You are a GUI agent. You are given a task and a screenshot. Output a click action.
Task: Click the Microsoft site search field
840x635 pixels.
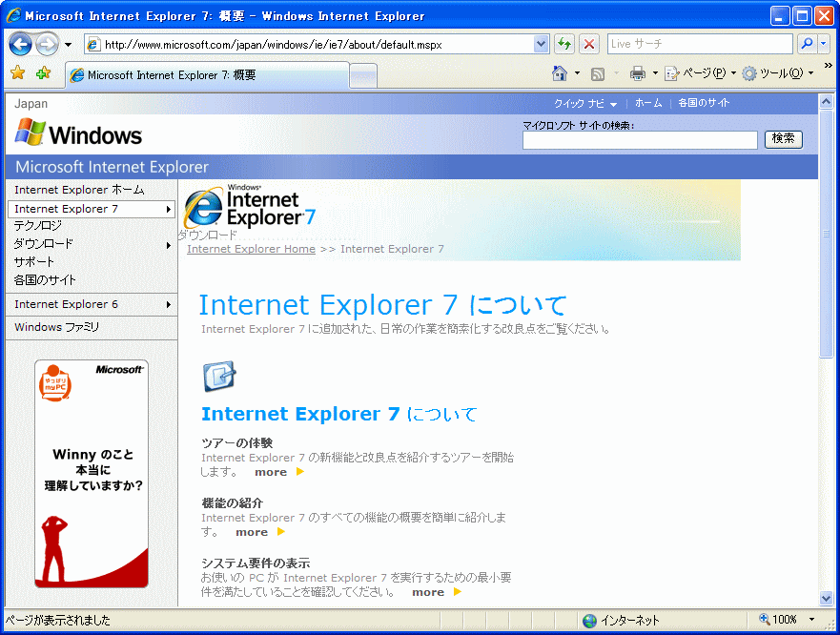click(640, 140)
